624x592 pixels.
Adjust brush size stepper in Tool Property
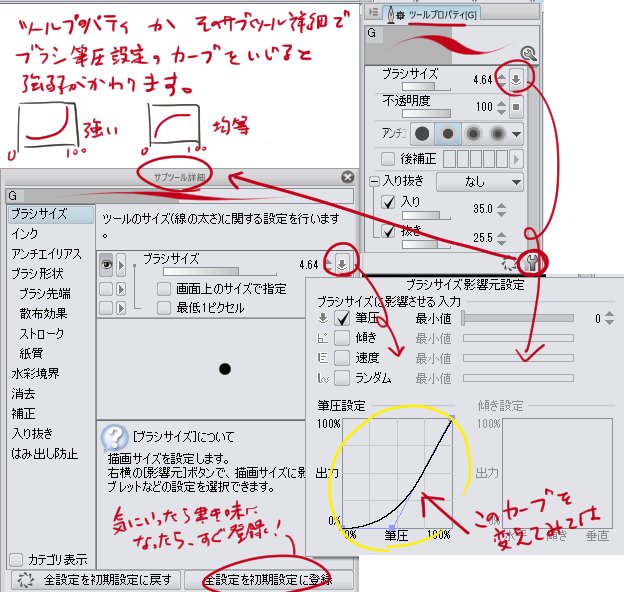pyautogui.click(x=502, y=79)
